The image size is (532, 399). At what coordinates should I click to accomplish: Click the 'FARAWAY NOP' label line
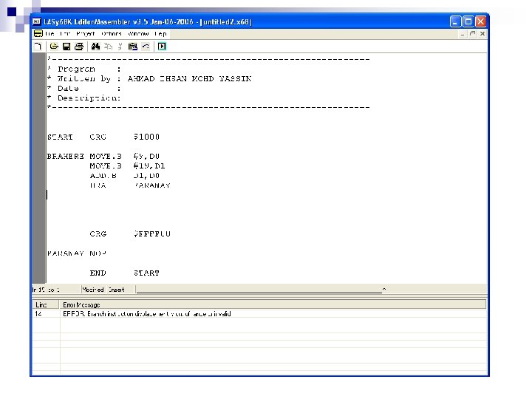click(77, 253)
